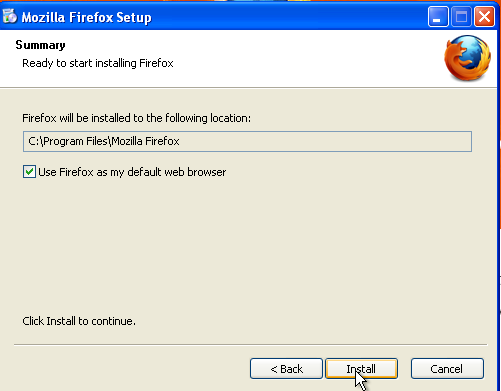Click the horizontal separator above the buttons
The image size is (501, 391).
[x=250, y=344]
